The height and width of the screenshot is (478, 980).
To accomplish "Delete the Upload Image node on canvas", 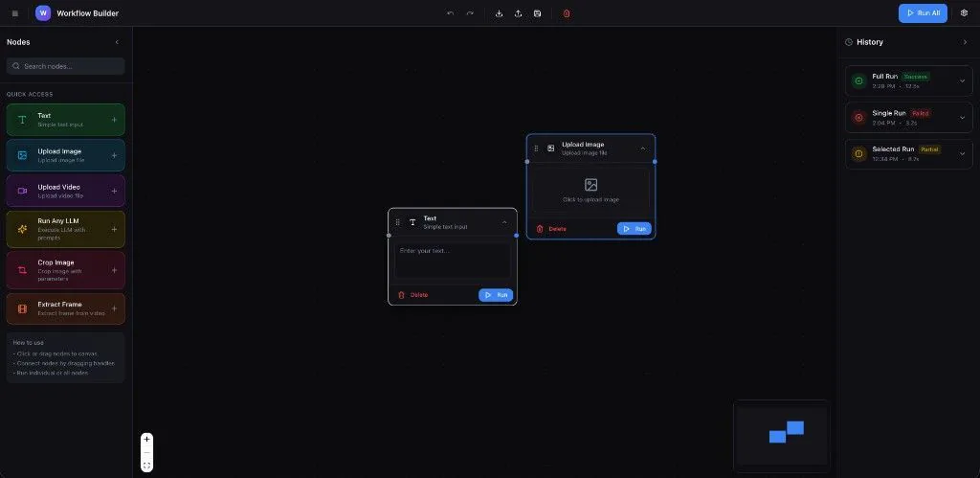I will pyautogui.click(x=551, y=229).
